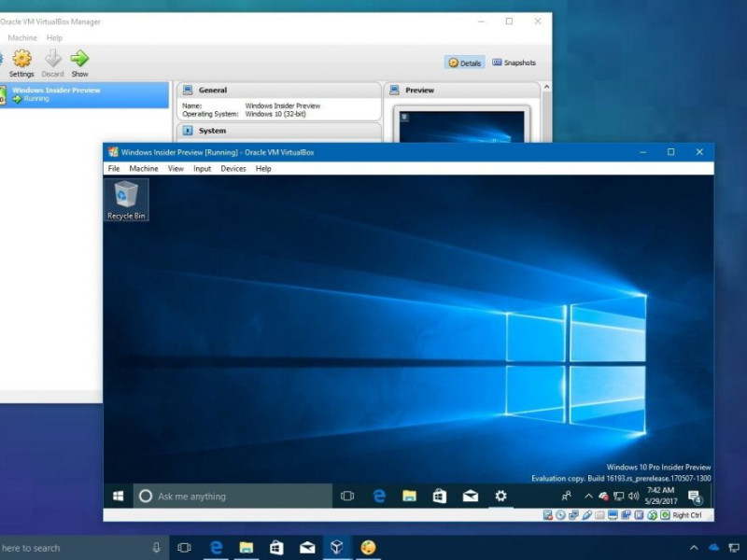Open Devices menu in VM window

coord(233,169)
